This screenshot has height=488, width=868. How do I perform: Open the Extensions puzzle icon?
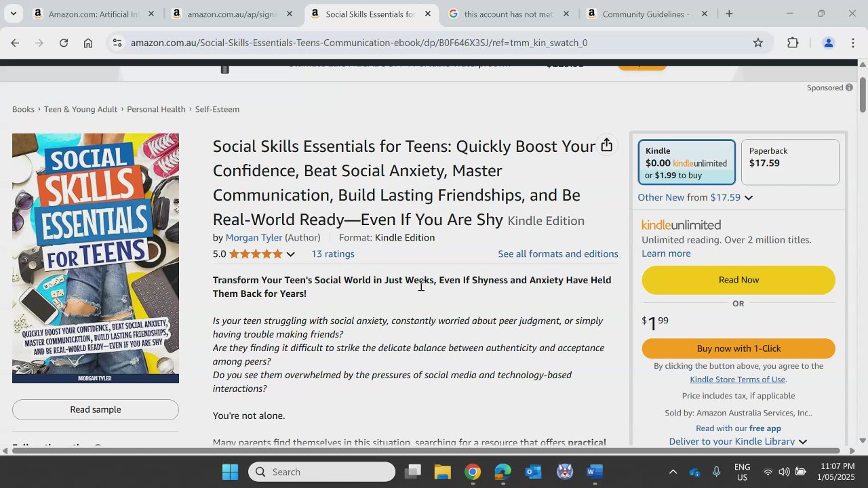point(793,43)
